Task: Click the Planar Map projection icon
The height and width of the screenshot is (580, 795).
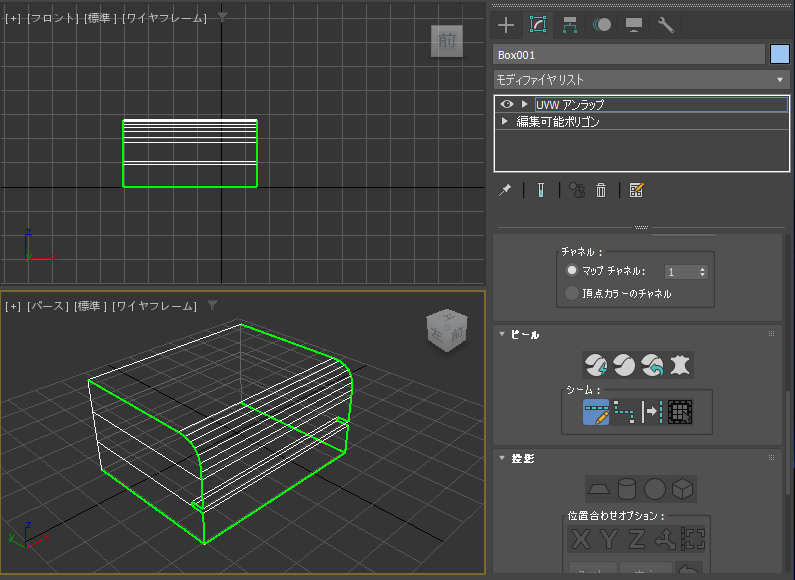Action: tap(599, 489)
